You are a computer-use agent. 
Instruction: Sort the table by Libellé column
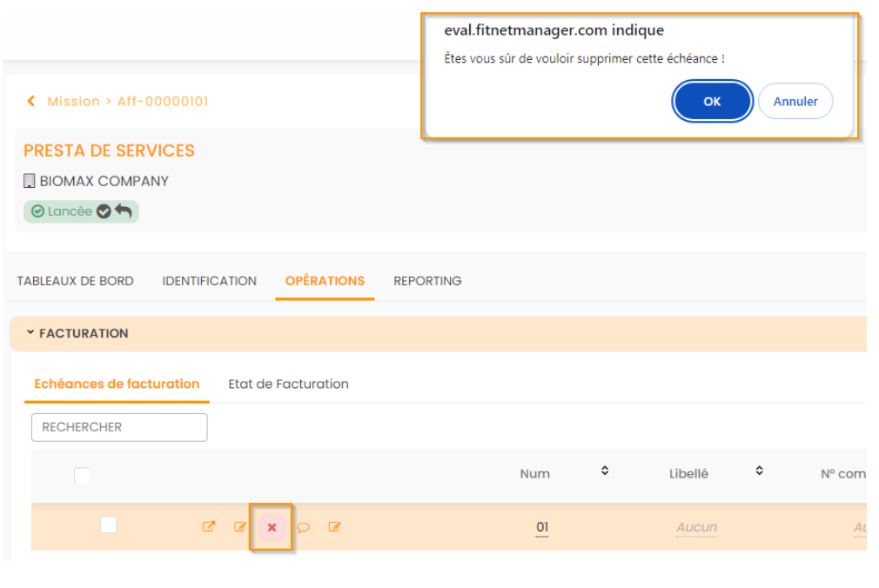point(759,471)
